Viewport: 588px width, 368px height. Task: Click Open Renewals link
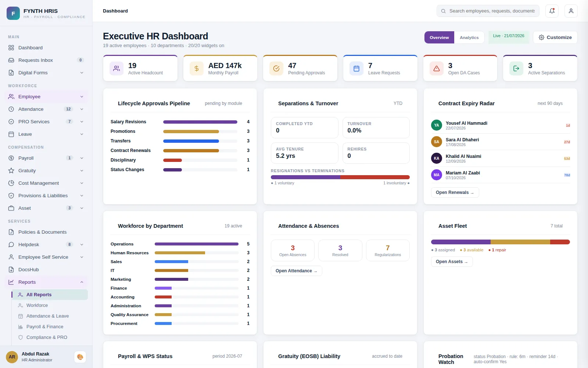(x=455, y=192)
